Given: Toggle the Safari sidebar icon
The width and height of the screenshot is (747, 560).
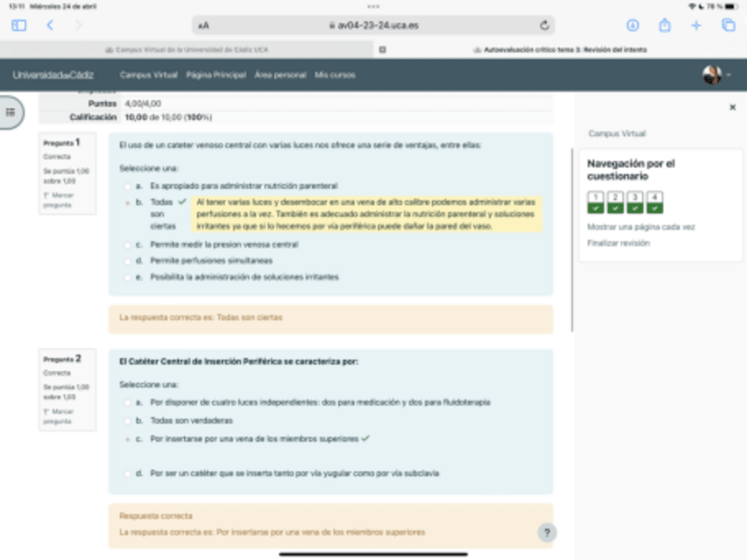Looking at the screenshot, I should 18,26.
